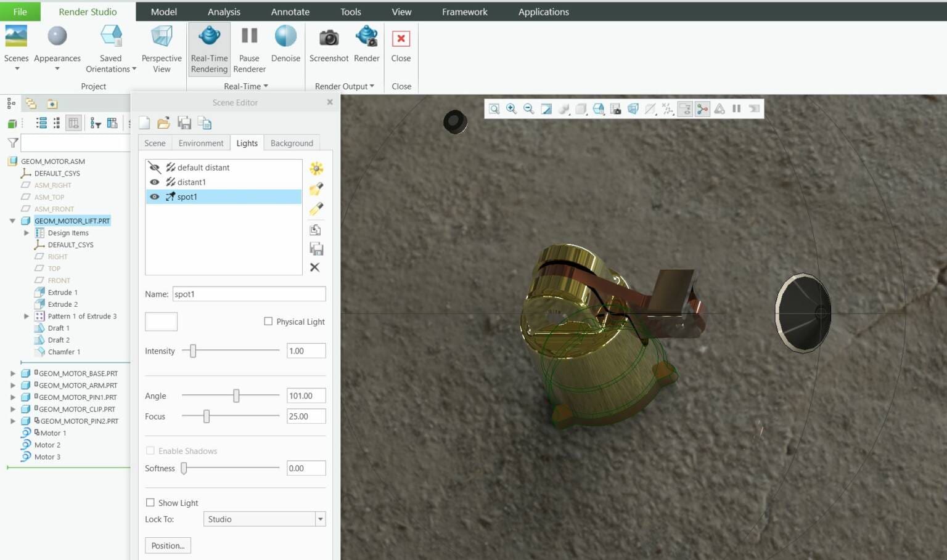The image size is (947, 560).
Task: Start the final Render from the ribbon
Action: pos(367,44)
